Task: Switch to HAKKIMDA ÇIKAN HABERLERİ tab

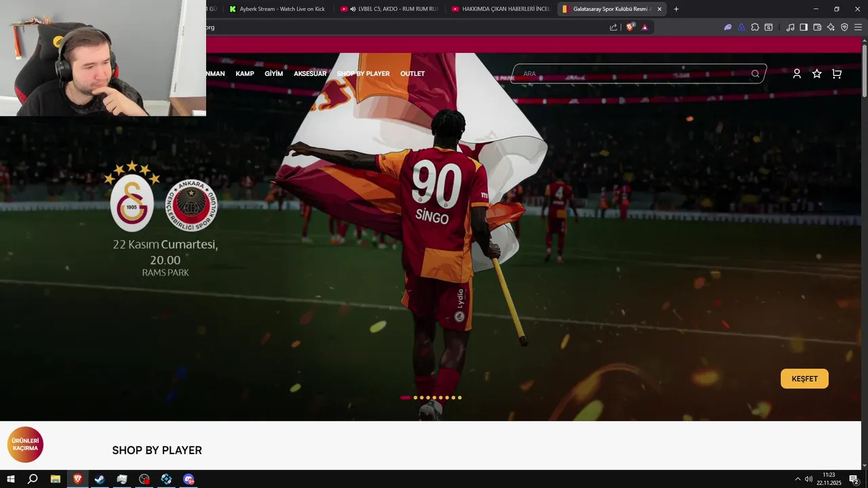Action: click(500, 9)
